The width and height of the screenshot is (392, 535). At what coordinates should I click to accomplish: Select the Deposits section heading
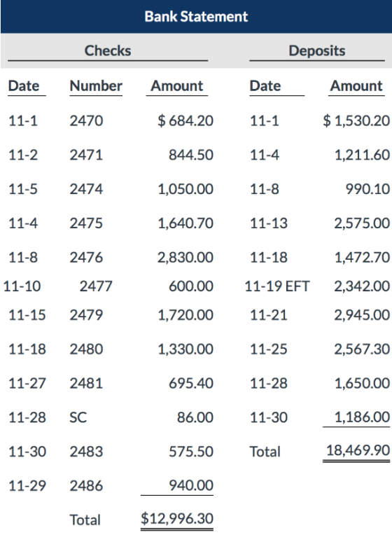(317, 50)
